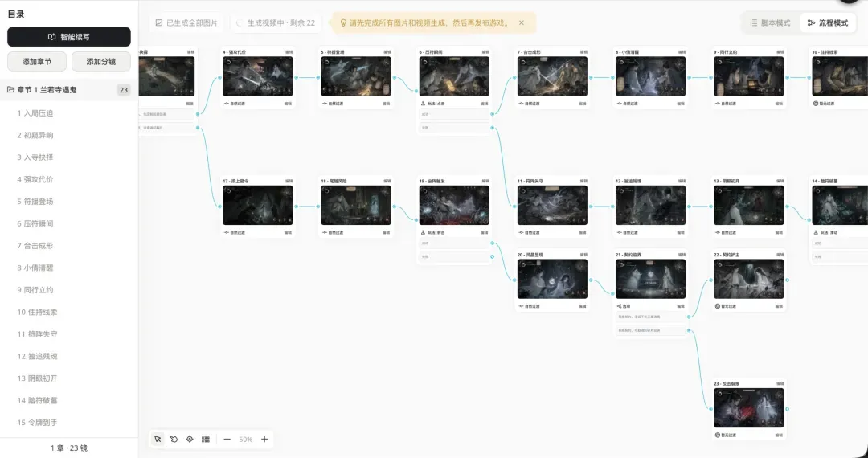Open the thumbnail of card 21

point(650,279)
